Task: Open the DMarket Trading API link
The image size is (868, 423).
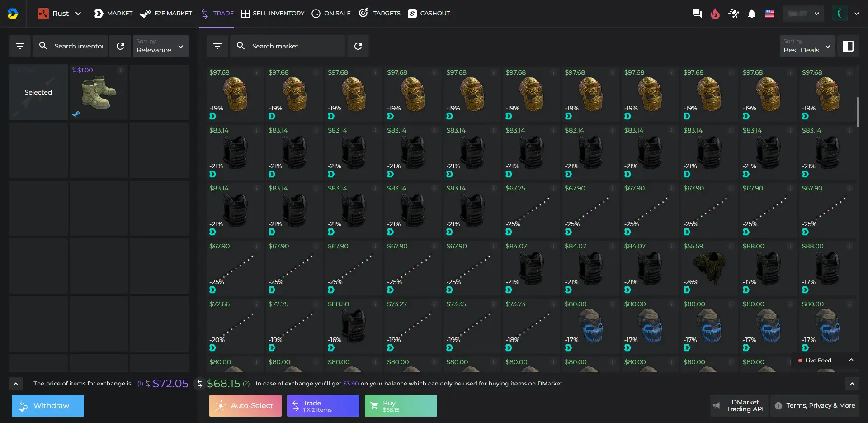Action: point(739,406)
